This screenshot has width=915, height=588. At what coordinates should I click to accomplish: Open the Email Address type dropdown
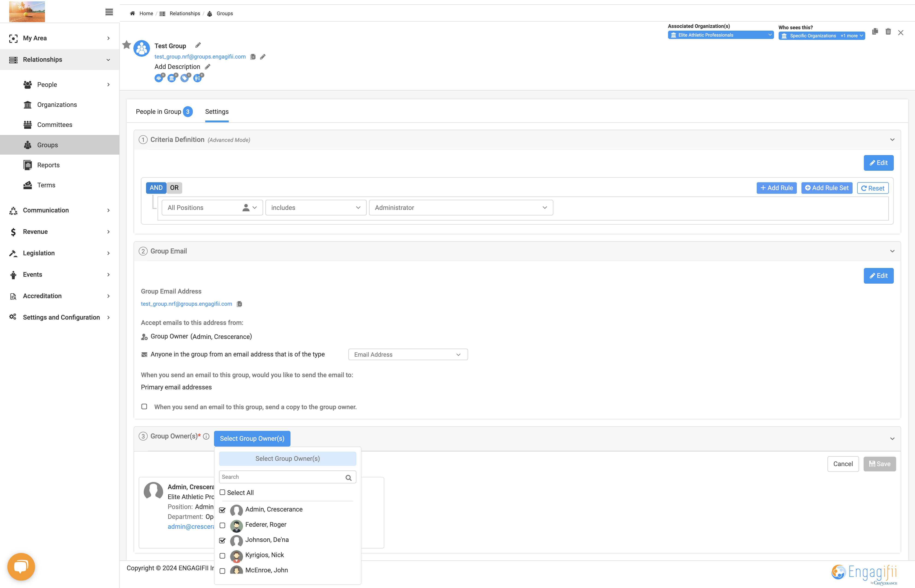408,354
